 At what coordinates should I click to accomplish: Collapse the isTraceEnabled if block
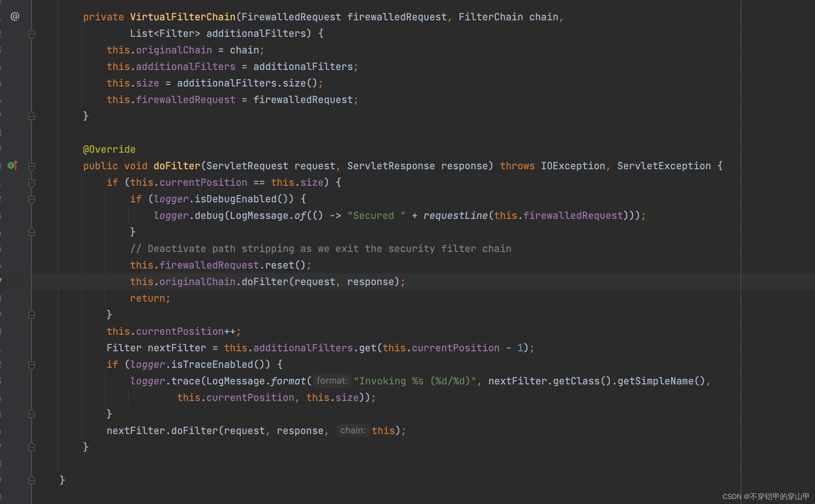(32, 365)
